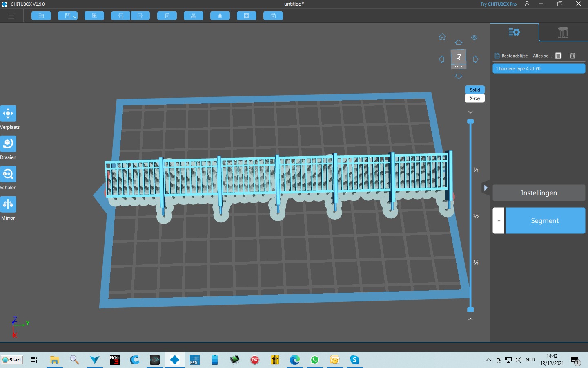Screen dimensions: 588x368
Task: Click the redo toolbar icon
Action: (140, 16)
